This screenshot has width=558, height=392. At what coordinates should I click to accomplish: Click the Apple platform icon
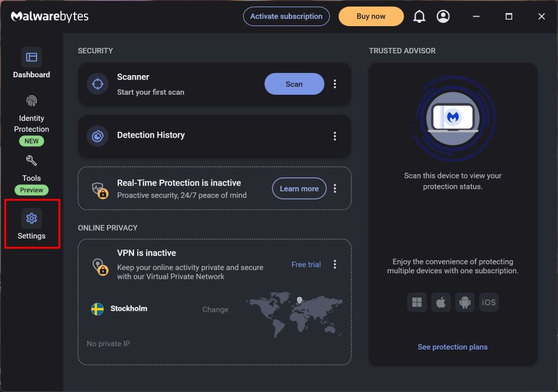click(440, 302)
